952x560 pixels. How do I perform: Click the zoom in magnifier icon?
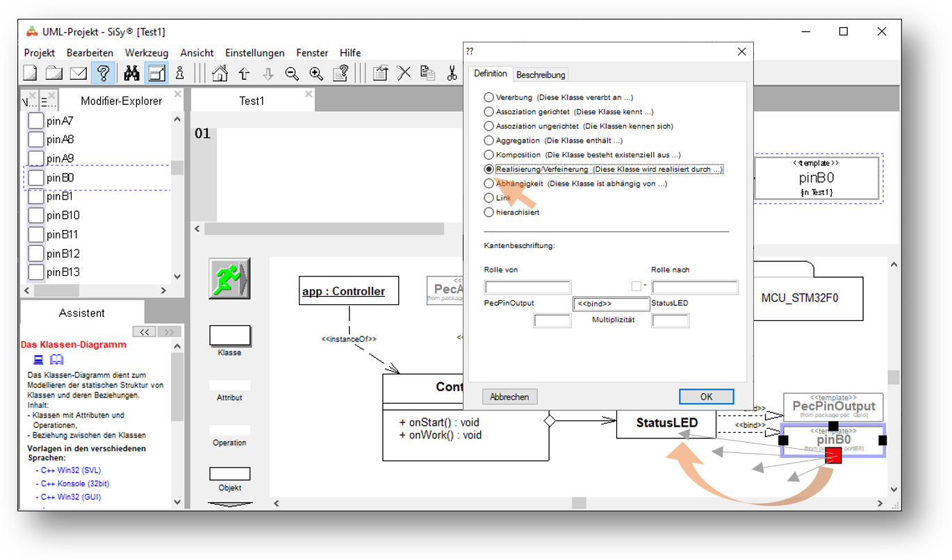[316, 73]
